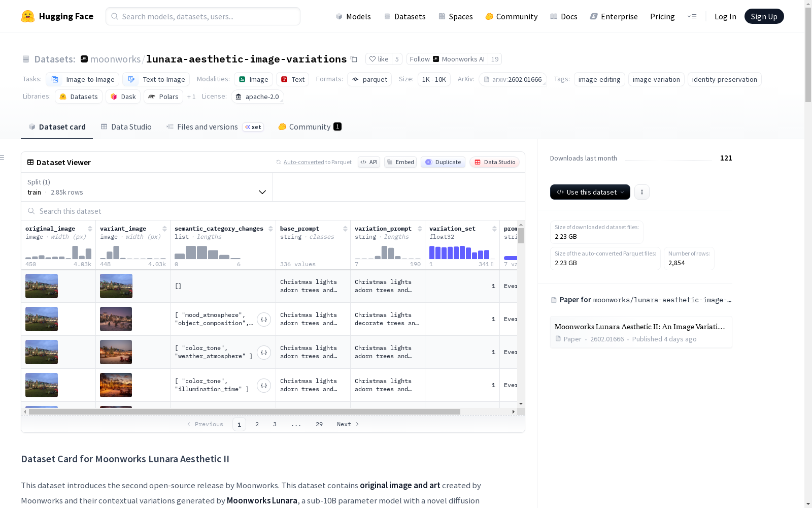Switch to the Community tab with 1 discussion

tap(310, 127)
